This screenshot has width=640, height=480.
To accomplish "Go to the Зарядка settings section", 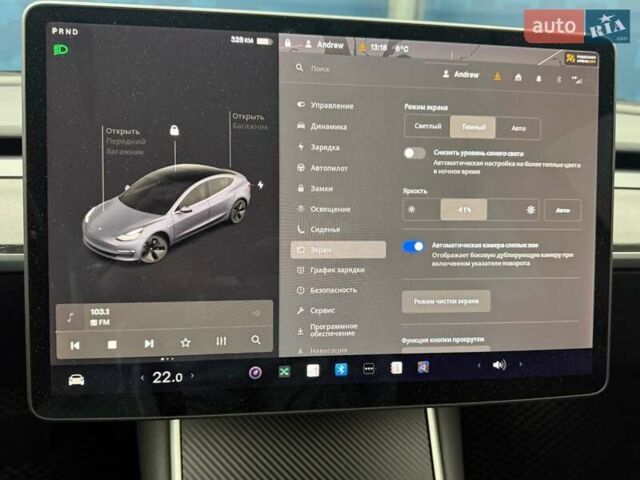I will pyautogui.click(x=325, y=147).
